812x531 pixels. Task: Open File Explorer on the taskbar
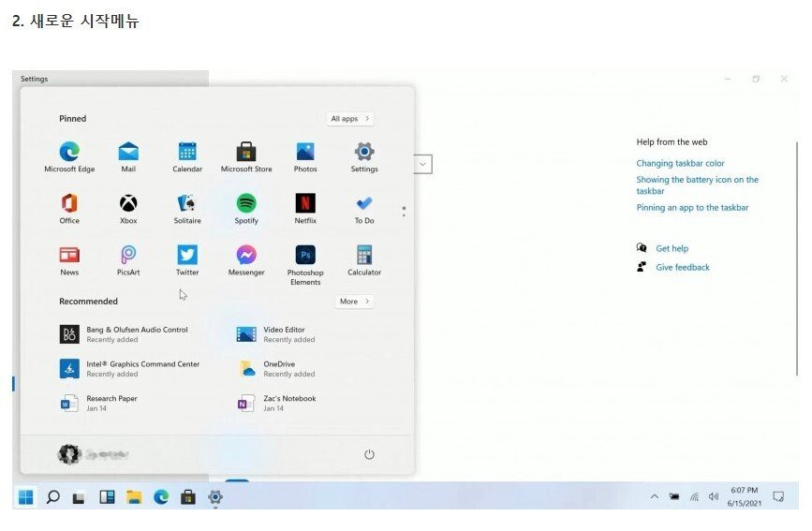tap(134, 497)
